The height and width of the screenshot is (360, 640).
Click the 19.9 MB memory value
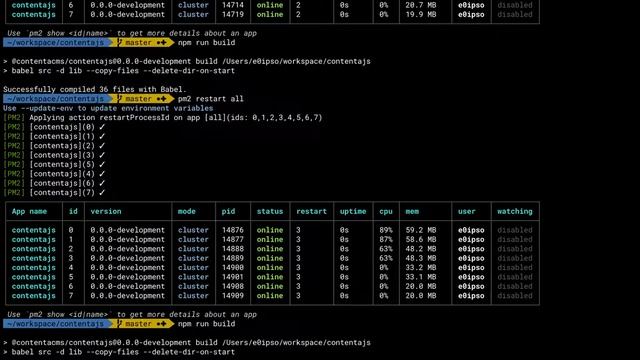tap(421, 15)
